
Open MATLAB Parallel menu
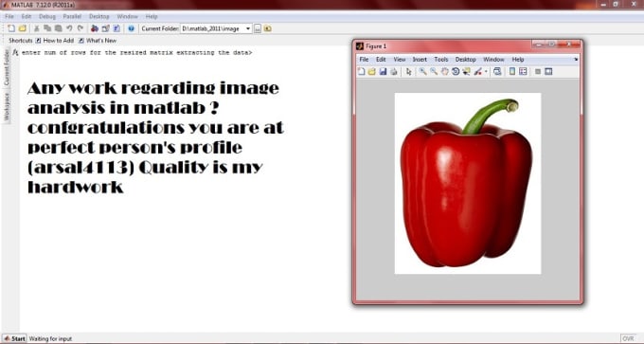point(72,16)
